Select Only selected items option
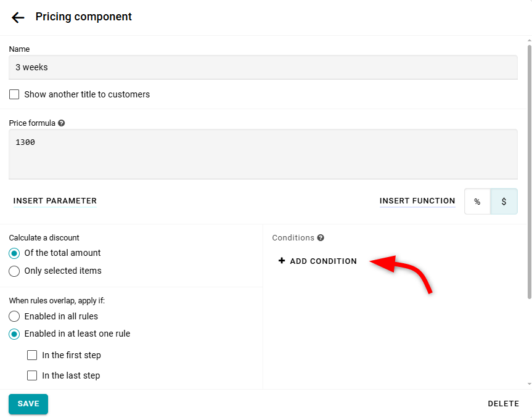 pyautogui.click(x=14, y=271)
